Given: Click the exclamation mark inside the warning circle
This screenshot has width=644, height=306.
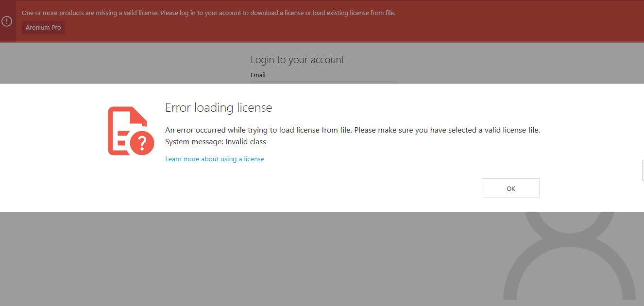Looking at the screenshot, I should tap(7, 21).
